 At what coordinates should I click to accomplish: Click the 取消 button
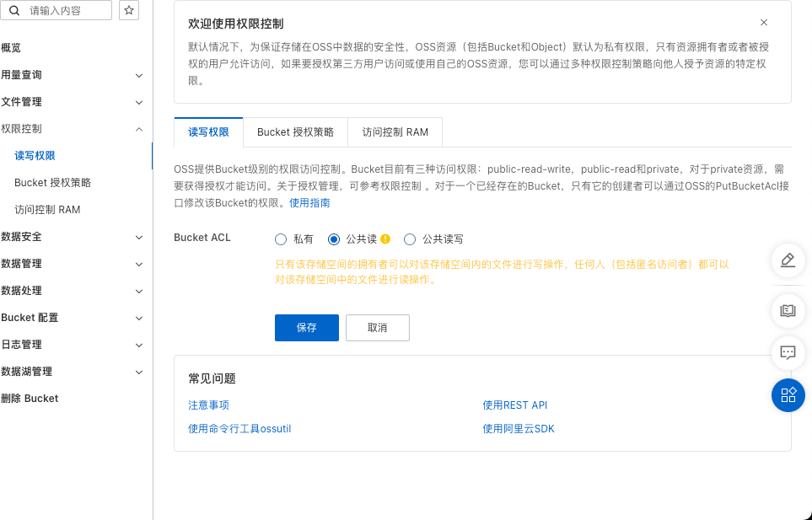pos(378,328)
